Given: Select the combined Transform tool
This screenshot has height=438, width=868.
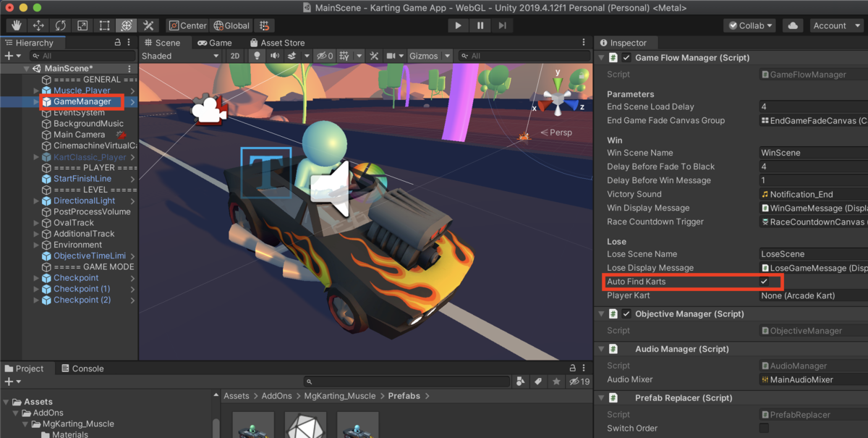Looking at the screenshot, I should 126,25.
